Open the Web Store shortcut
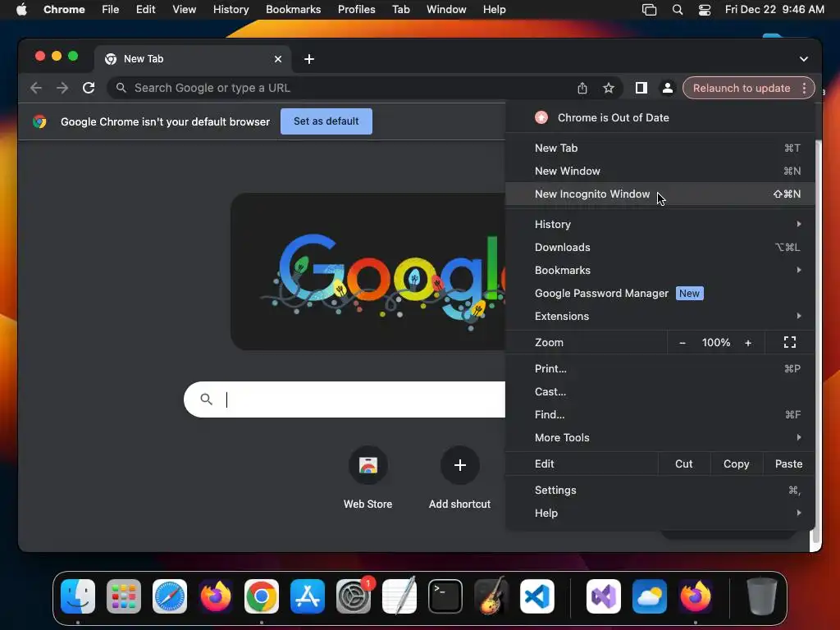The image size is (840, 630). 368,465
